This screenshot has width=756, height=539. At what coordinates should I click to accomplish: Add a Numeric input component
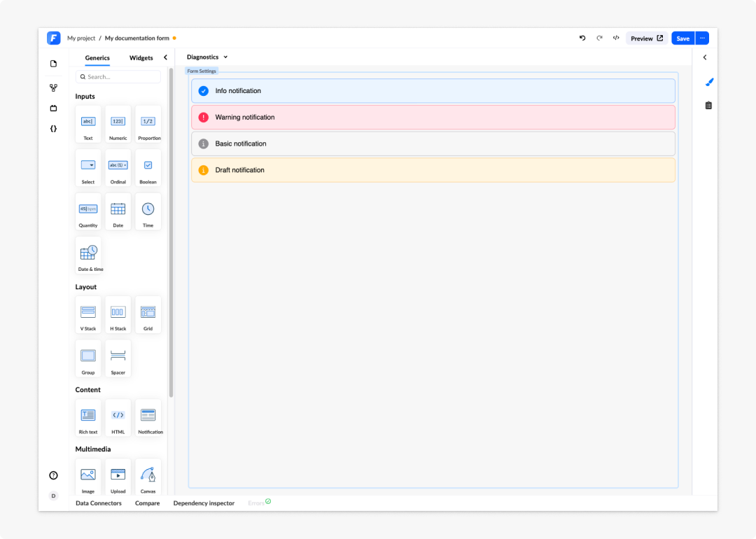click(x=118, y=125)
